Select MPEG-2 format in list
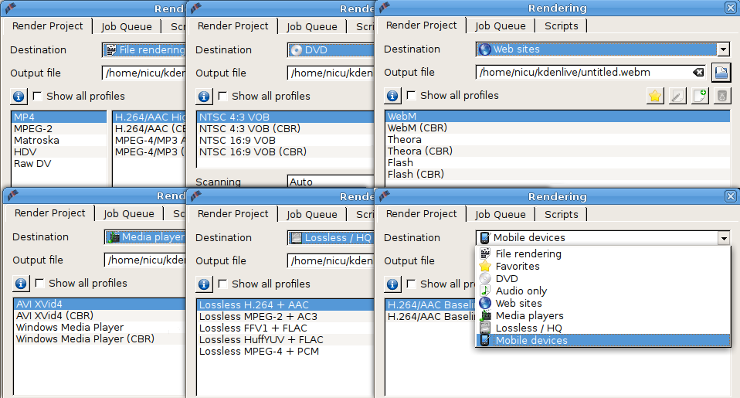 pos(59,128)
